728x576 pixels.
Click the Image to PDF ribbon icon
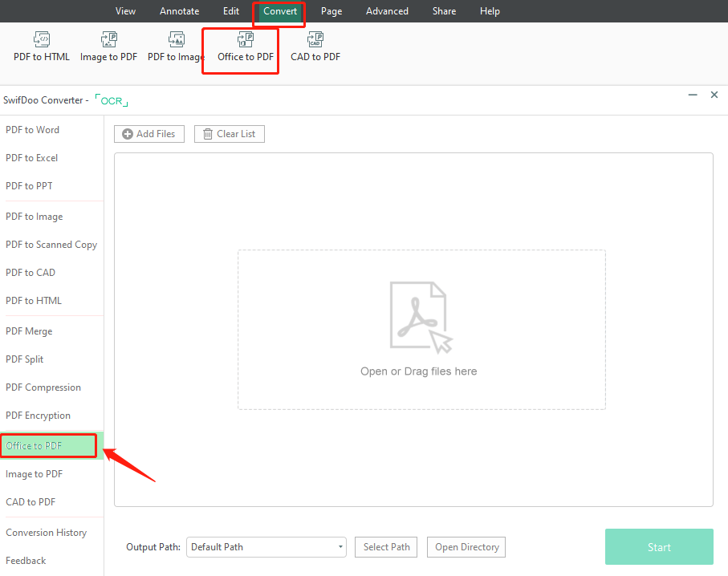[x=108, y=39]
